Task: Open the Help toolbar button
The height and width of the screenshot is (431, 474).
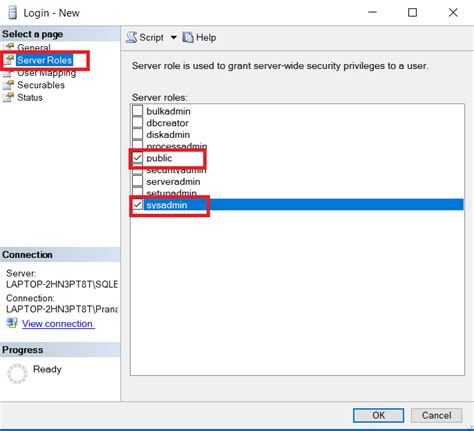Action: click(200, 37)
